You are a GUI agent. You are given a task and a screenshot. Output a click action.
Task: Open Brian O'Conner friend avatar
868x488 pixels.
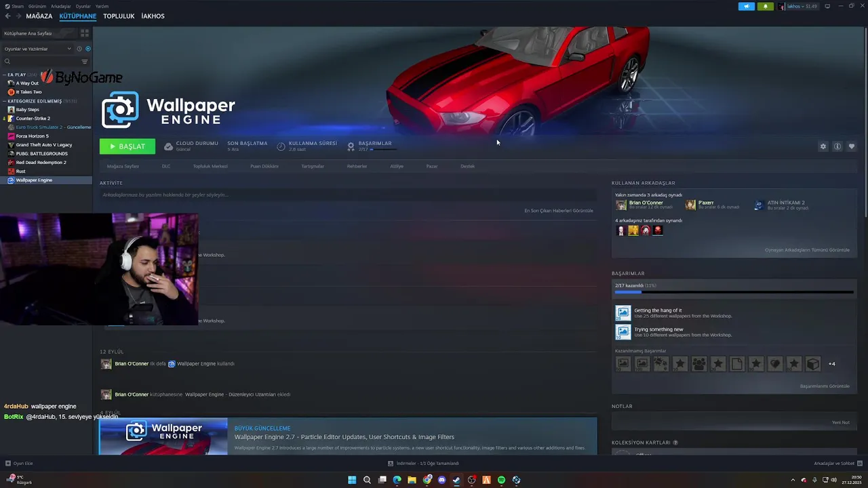[620, 205]
